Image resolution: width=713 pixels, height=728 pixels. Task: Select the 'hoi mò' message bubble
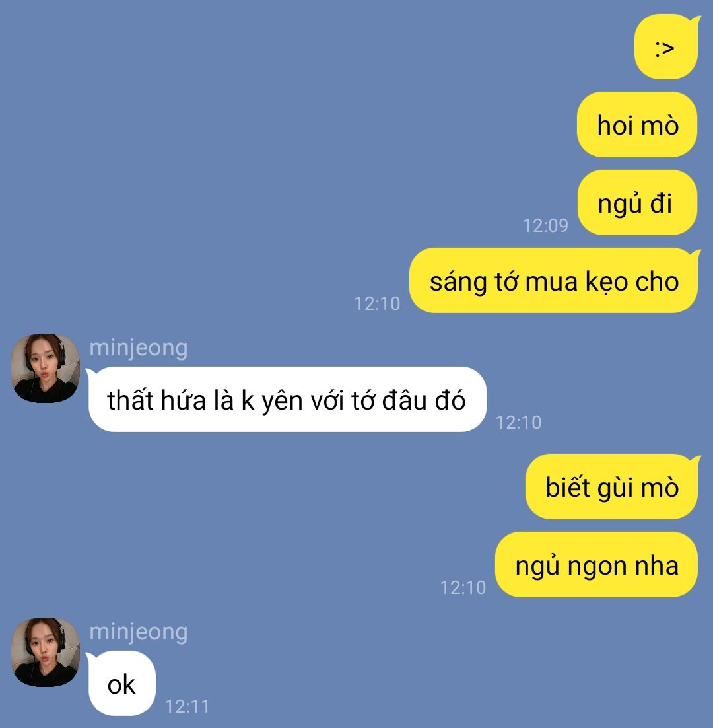pos(637,124)
